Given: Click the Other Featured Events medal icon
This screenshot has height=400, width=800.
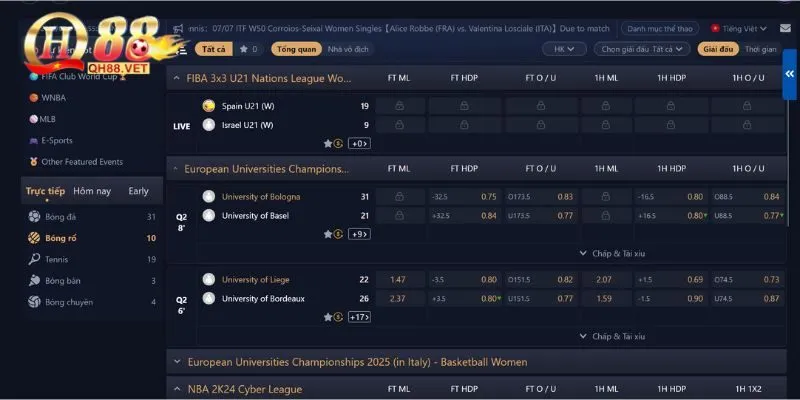Looking at the screenshot, I should tap(35, 161).
